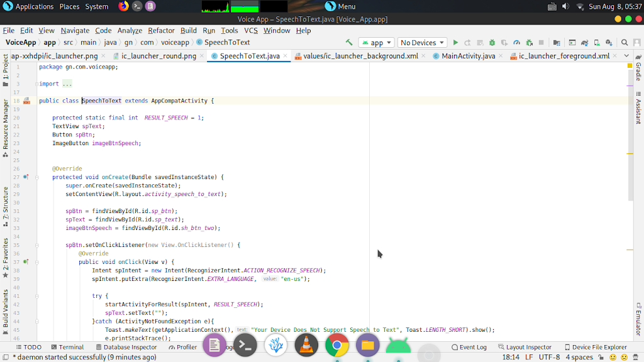644x362 pixels.
Task: Open Project Structure folder icon in toolbar
Action: pos(557,43)
